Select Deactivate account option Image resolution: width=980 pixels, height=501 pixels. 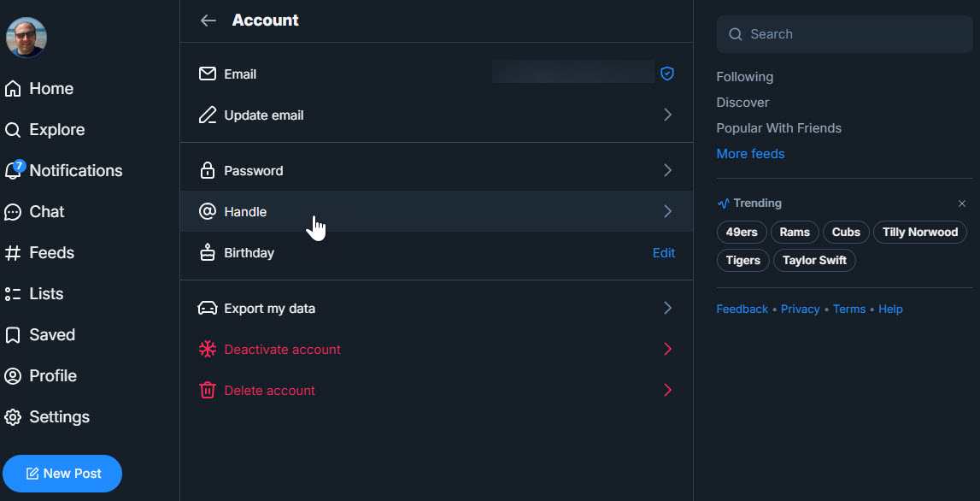(282, 350)
